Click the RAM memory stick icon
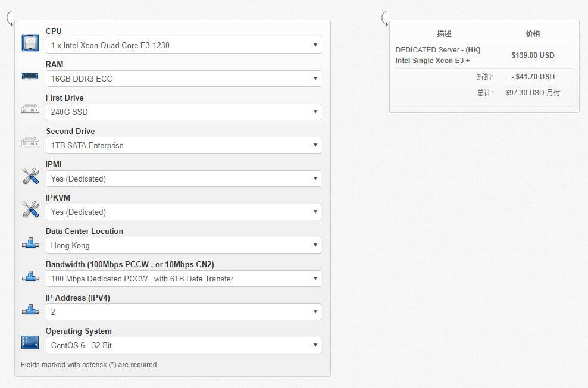This screenshot has height=388, width=588. pyautogui.click(x=30, y=76)
